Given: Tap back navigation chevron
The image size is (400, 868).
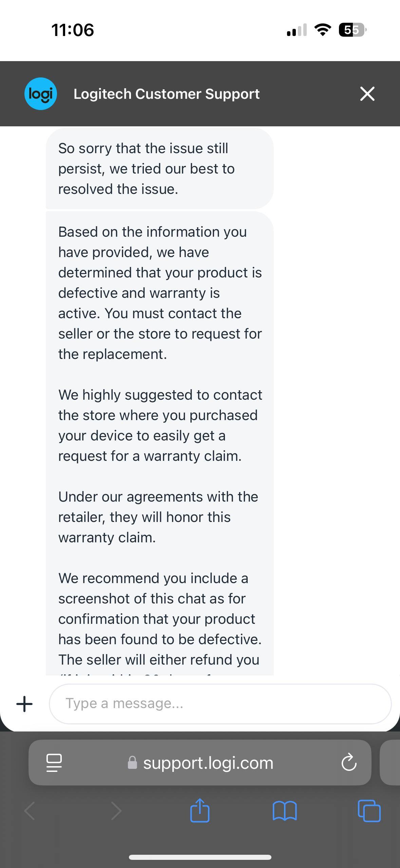Looking at the screenshot, I should pyautogui.click(x=30, y=811).
